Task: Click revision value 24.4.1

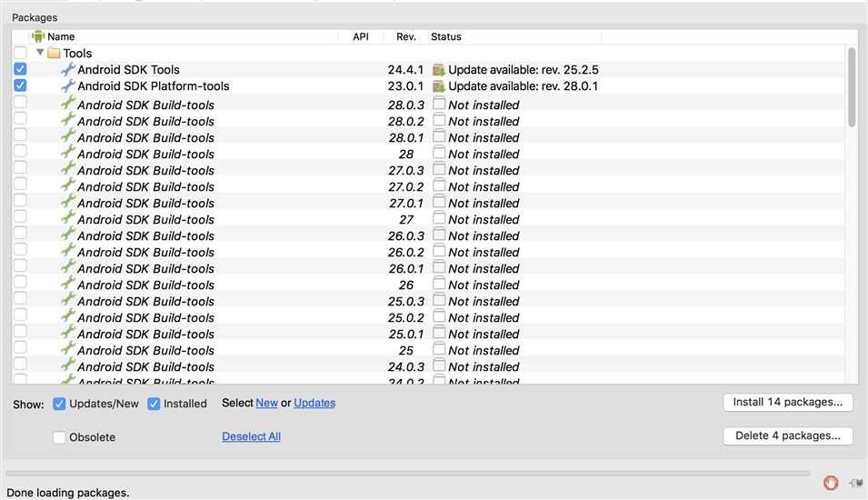Action: click(x=405, y=70)
